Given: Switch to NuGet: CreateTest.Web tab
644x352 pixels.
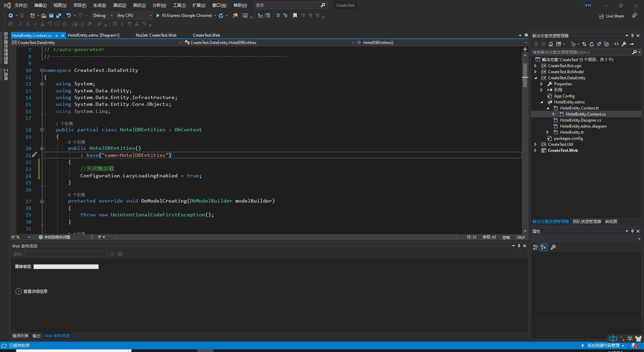Looking at the screenshot, I should pyautogui.click(x=156, y=35).
